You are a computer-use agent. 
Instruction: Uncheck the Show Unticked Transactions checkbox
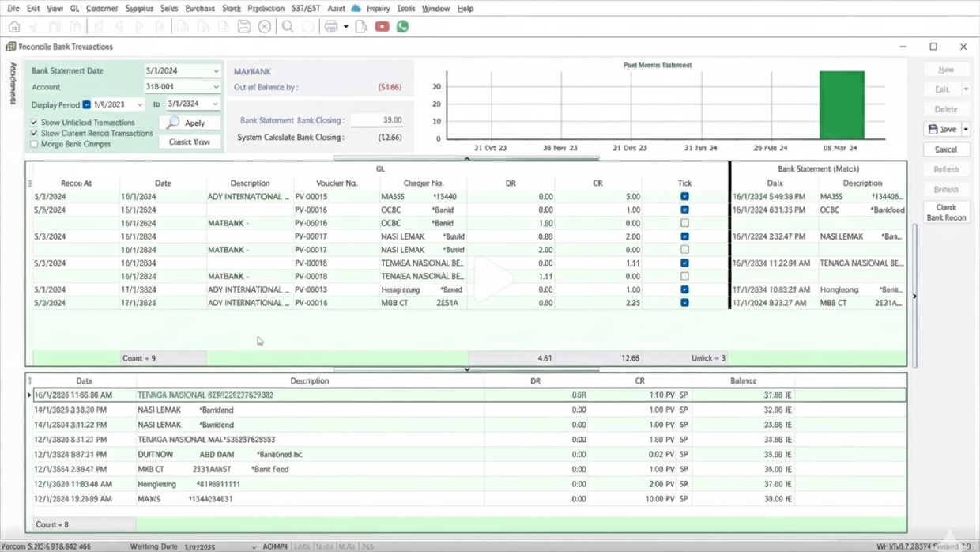pyautogui.click(x=34, y=123)
